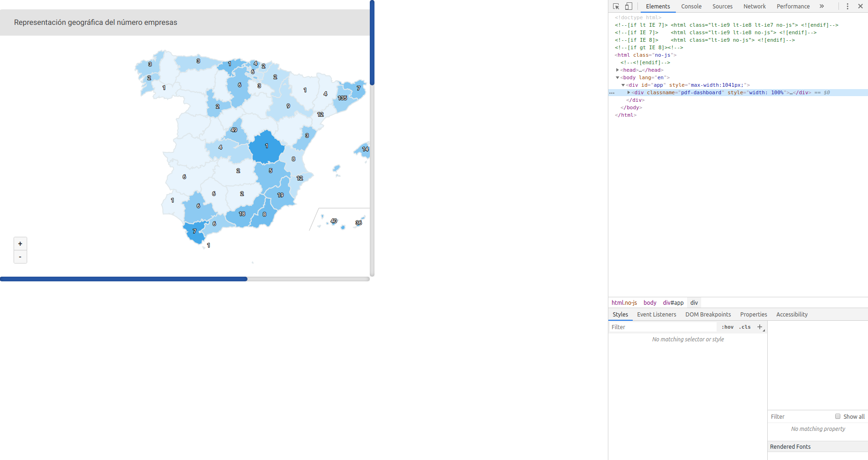
Task: Toggle the :hov element state button
Action: (727, 327)
